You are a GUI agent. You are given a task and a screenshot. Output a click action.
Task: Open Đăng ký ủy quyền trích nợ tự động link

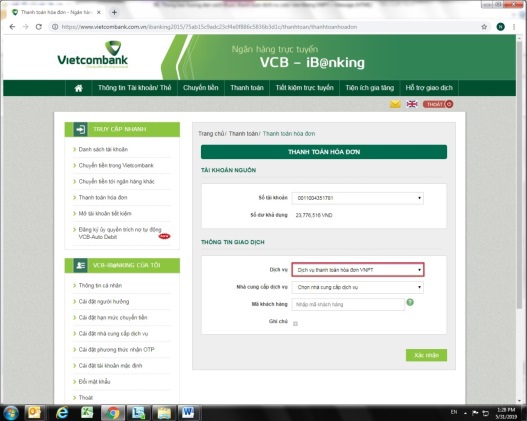[120, 233]
